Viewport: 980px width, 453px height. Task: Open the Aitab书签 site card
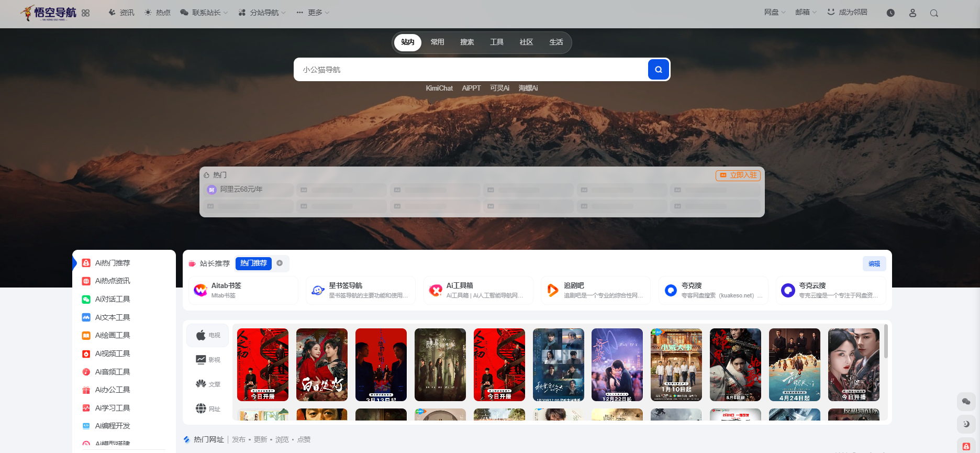tap(243, 290)
